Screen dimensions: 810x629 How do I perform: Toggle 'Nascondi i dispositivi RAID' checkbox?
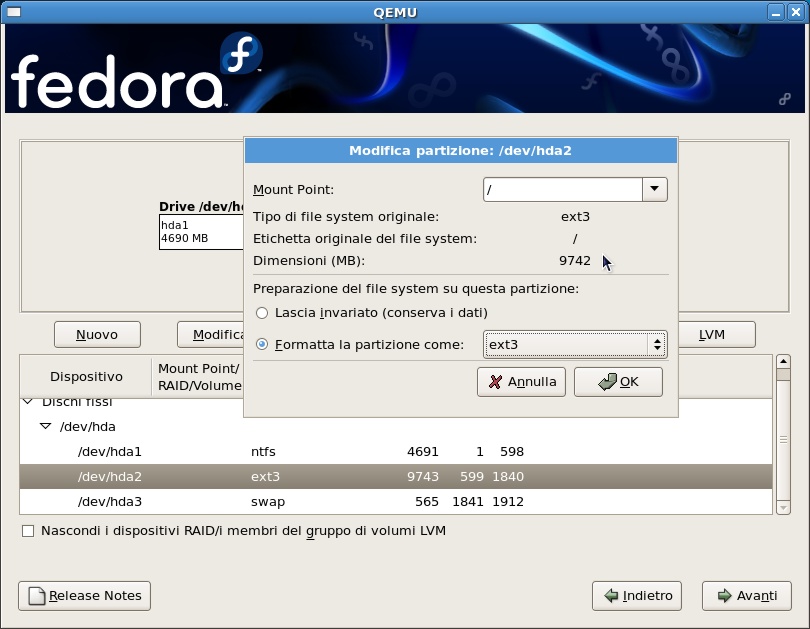28,531
